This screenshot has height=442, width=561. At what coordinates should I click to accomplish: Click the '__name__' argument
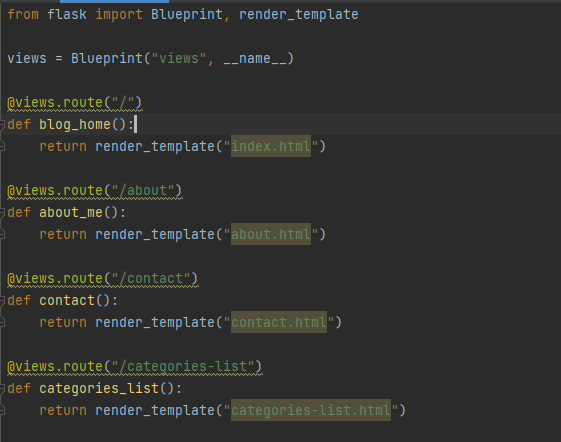[x=255, y=58]
